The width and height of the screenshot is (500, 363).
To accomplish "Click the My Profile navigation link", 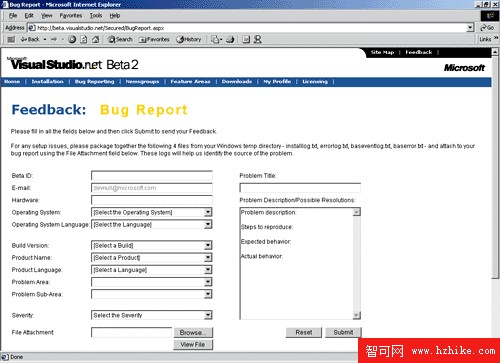I will click(277, 82).
